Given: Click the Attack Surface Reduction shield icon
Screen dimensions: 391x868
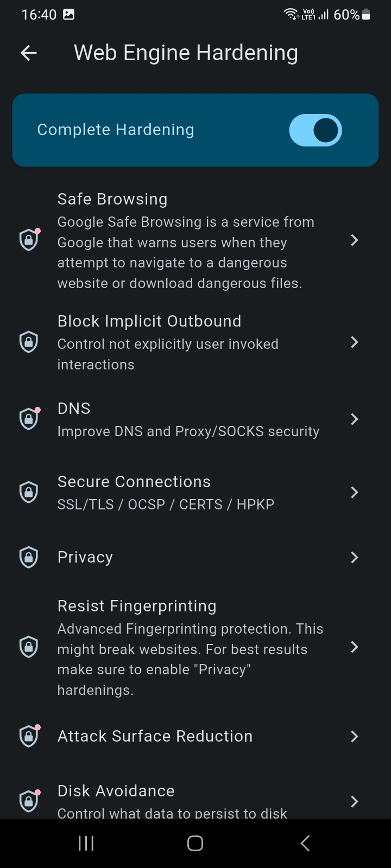Looking at the screenshot, I should (x=29, y=736).
